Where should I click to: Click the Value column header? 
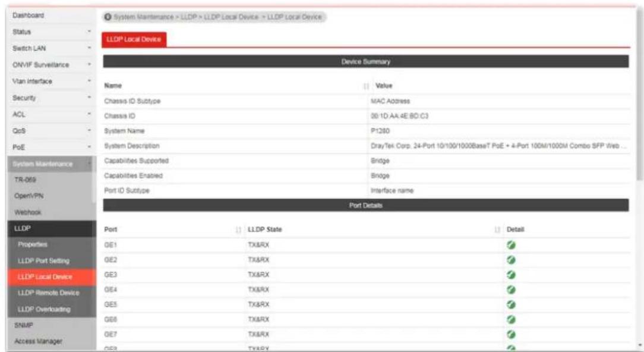click(x=384, y=86)
